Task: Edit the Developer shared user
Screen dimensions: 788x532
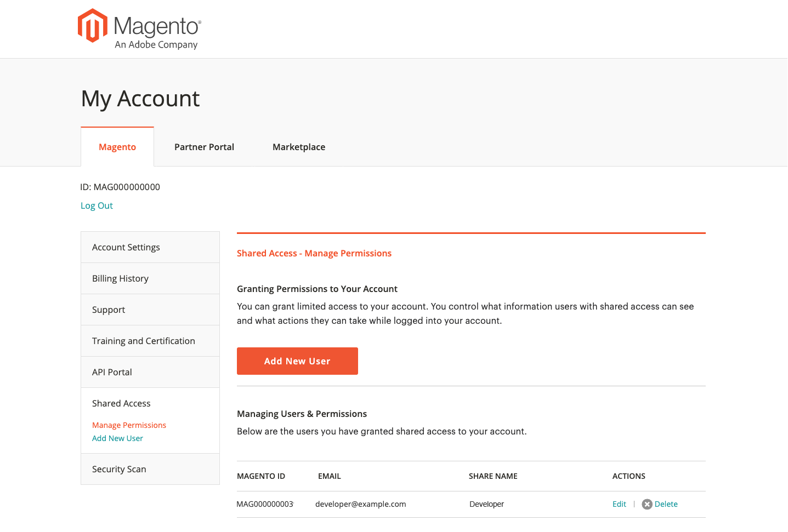Action: point(619,504)
